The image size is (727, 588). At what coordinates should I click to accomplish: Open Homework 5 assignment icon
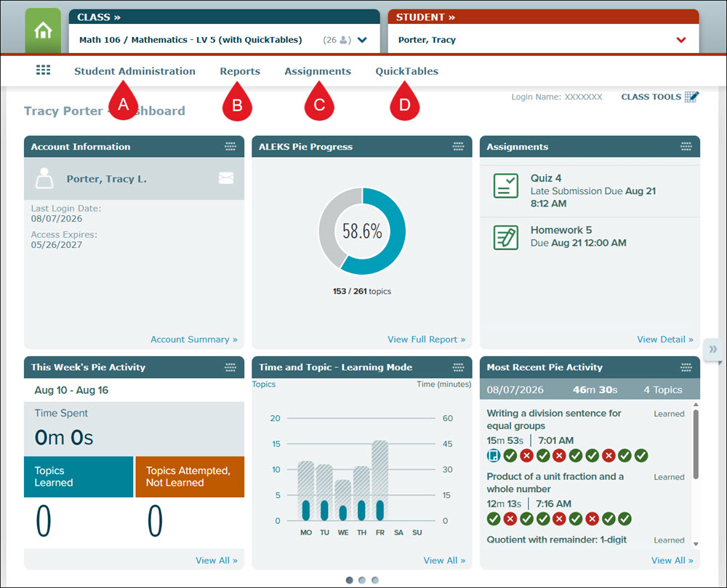coord(506,238)
